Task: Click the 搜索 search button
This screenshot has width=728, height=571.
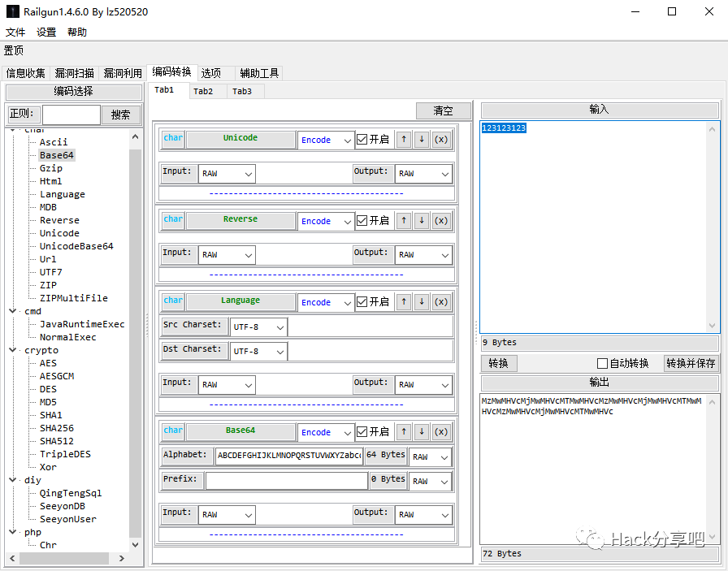Action: point(121,115)
